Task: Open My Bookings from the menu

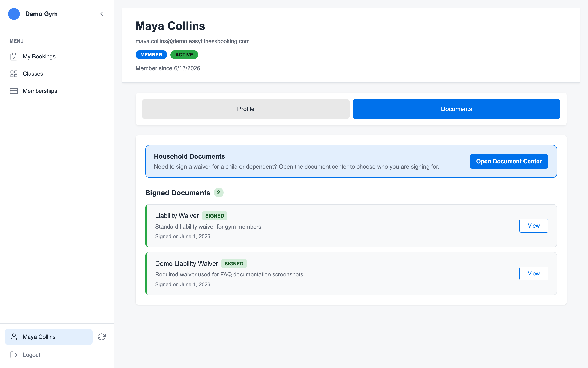Action: (x=57, y=56)
